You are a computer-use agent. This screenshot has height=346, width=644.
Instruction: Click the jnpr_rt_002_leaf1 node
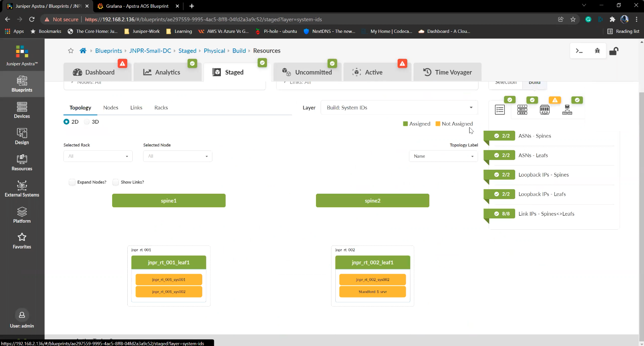[372, 262]
